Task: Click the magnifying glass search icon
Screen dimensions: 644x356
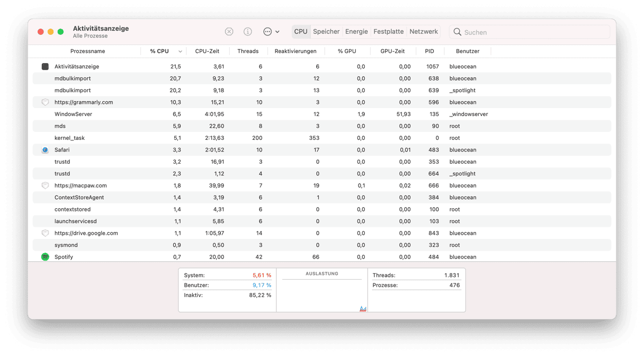Action: (458, 32)
